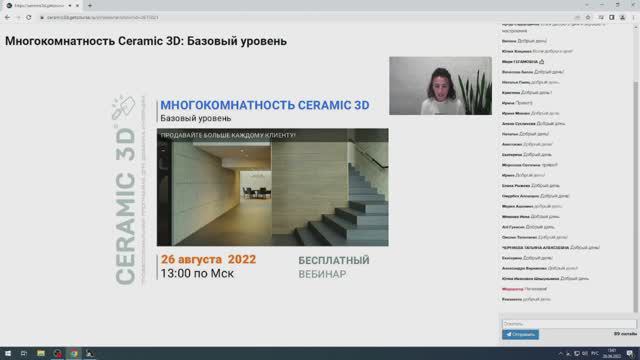Screen dimensions: 640x360
Task: Open the browser extensions icon
Action: (601, 18)
